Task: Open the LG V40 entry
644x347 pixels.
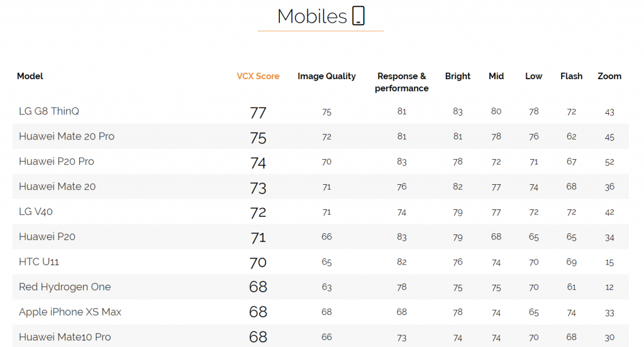Action: pyautogui.click(x=36, y=212)
